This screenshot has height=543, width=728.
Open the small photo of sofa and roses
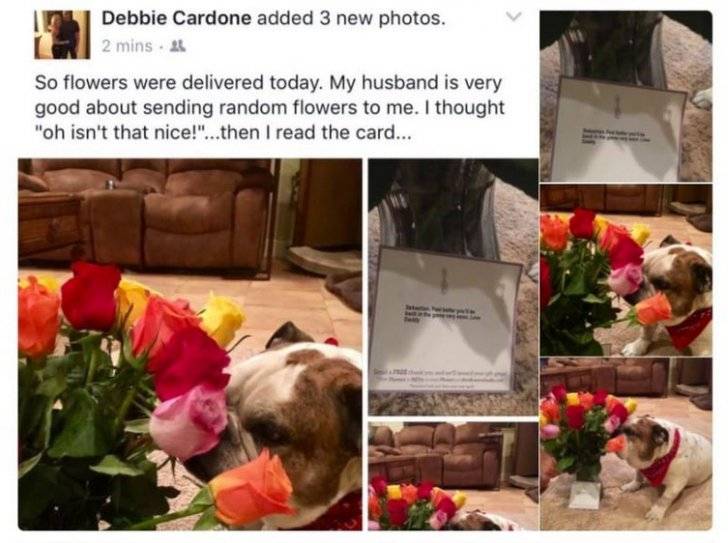[453, 476]
